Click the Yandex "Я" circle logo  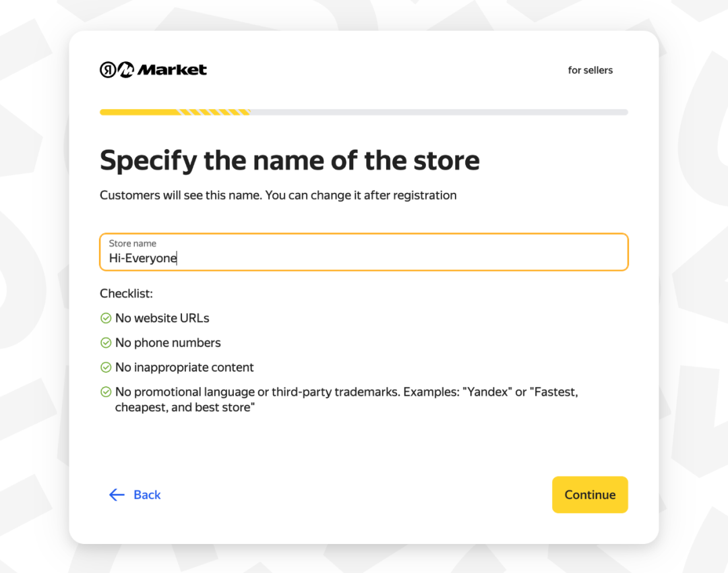point(108,70)
